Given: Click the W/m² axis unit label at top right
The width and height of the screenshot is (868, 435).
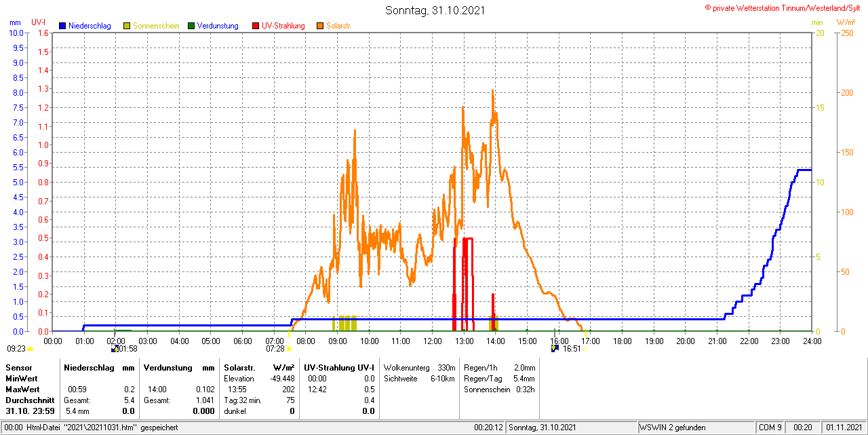Looking at the screenshot, I should [846, 22].
